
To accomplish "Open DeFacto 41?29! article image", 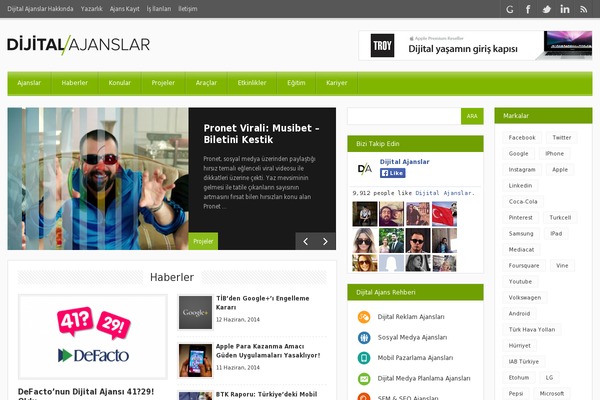I will click(93, 337).
